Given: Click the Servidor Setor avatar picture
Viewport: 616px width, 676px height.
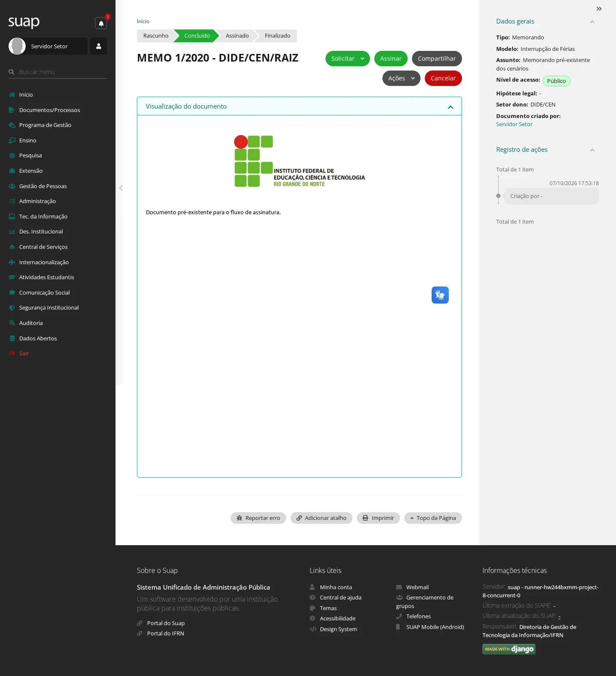Looking at the screenshot, I should pos(17,46).
